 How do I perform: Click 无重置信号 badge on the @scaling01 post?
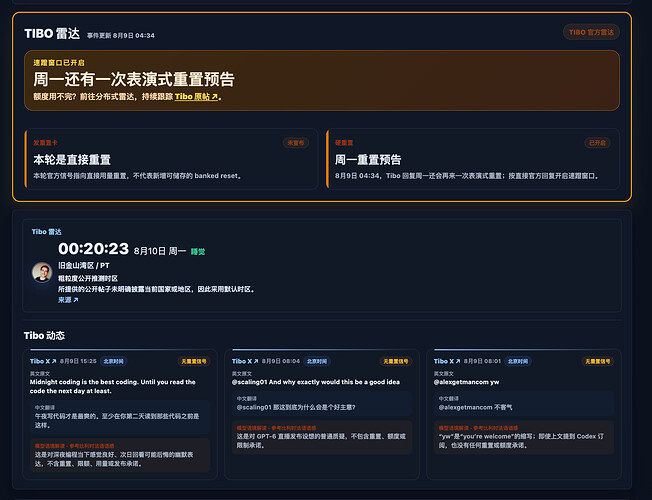tap(395, 361)
